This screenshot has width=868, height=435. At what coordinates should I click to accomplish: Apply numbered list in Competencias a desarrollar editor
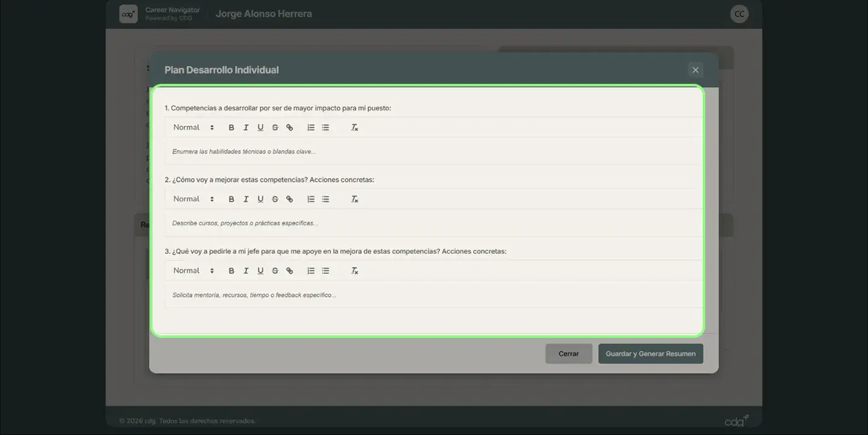click(311, 127)
